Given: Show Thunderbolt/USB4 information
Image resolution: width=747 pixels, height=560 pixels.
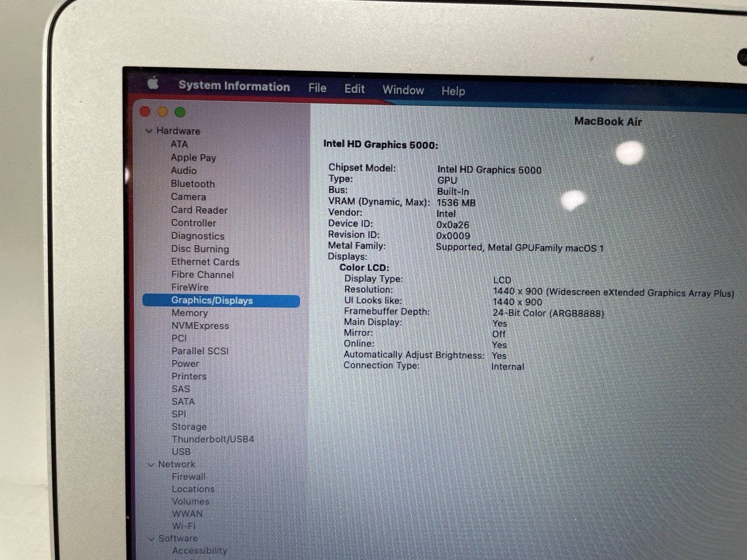Looking at the screenshot, I should pos(212,439).
